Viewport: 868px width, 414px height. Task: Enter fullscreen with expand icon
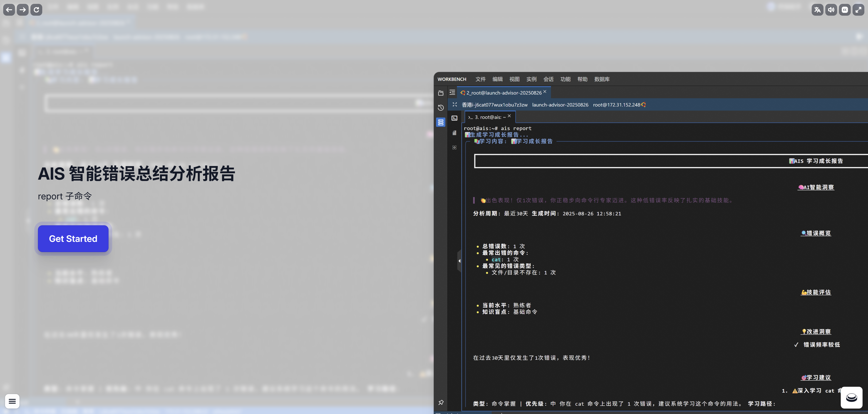click(858, 10)
